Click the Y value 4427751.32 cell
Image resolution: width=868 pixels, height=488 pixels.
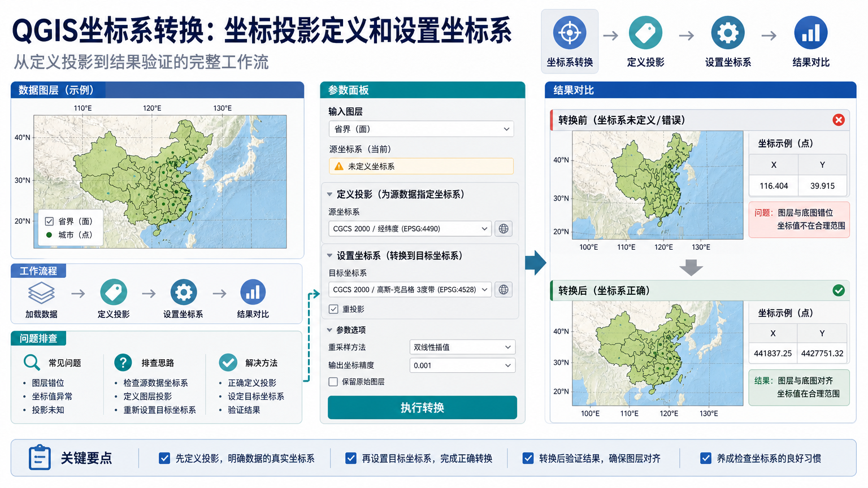click(x=822, y=354)
